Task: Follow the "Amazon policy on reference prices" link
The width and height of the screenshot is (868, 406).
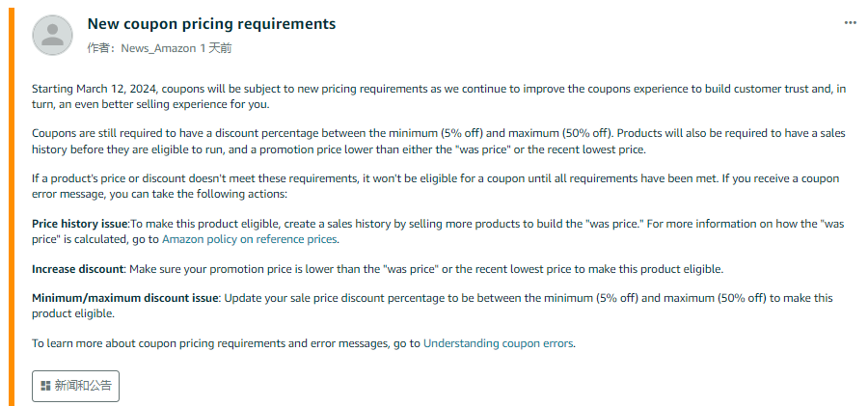Action: click(x=250, y=239)
